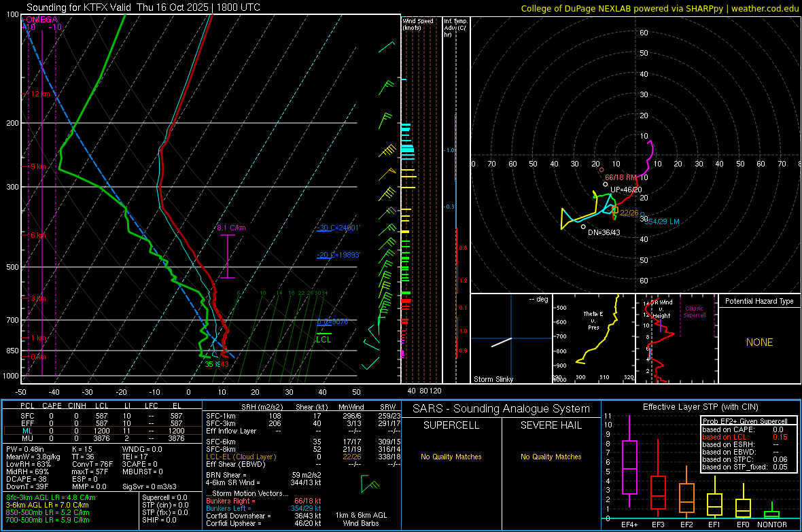Viewport: 802px width, 532px height.
Task: Click the 'MeanW = 3.8g/kg' value
Action: pyautogui.click(x=33, y=457)
